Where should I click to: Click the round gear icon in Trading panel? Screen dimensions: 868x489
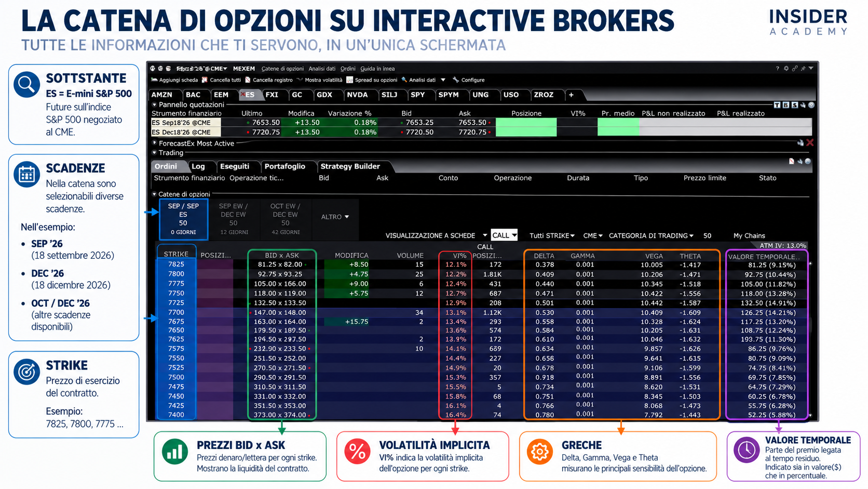point(808,161)
